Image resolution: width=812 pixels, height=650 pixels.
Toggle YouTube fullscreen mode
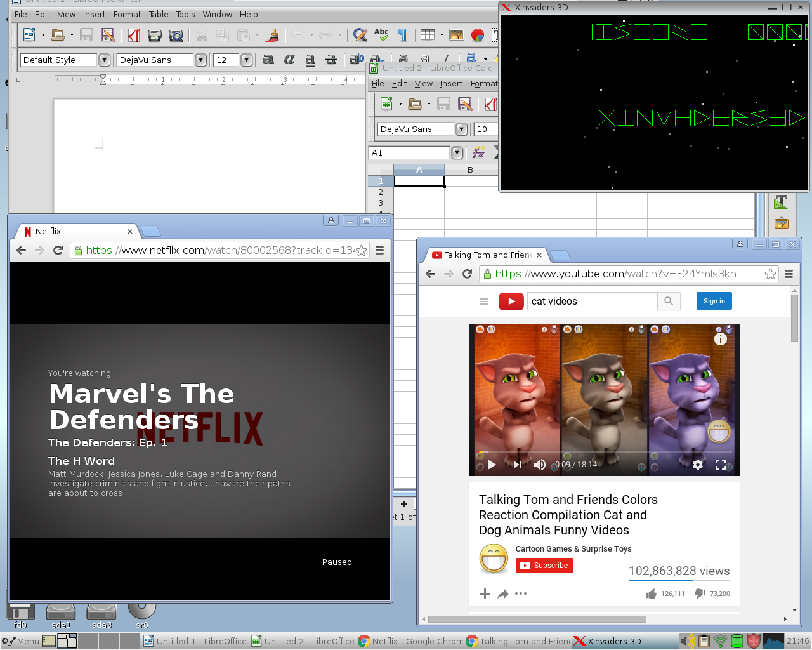(721, 465)
